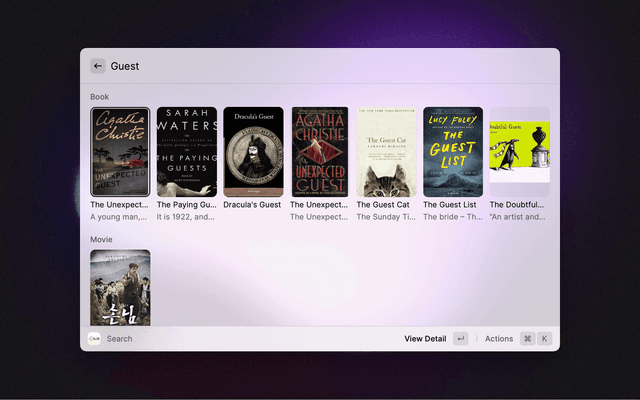640x400 pixels.
Task: Click the Book section header
Action: pos(99,97)
